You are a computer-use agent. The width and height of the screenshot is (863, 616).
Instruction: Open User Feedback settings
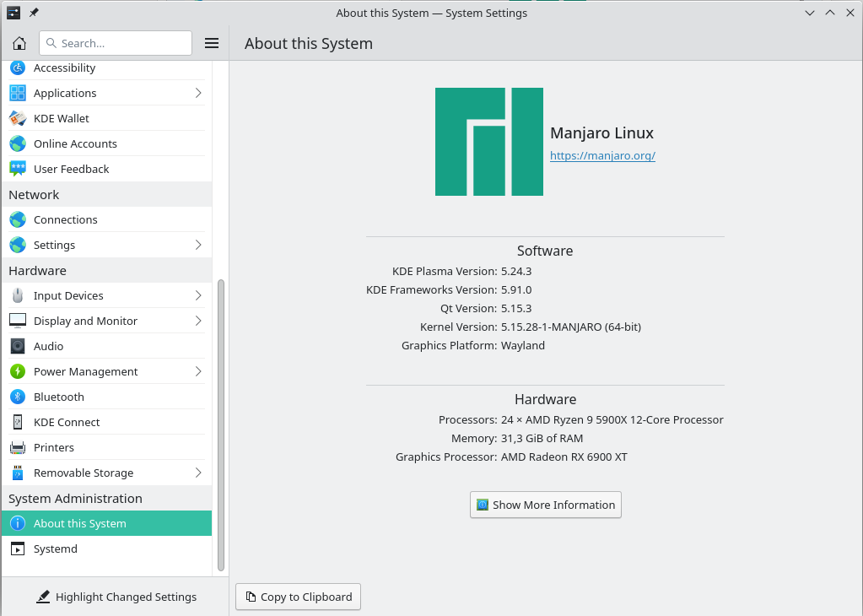click(107, 169)
